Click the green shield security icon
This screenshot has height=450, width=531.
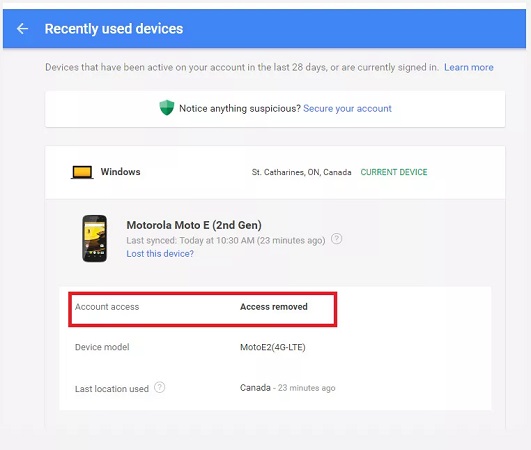(167, 108)
